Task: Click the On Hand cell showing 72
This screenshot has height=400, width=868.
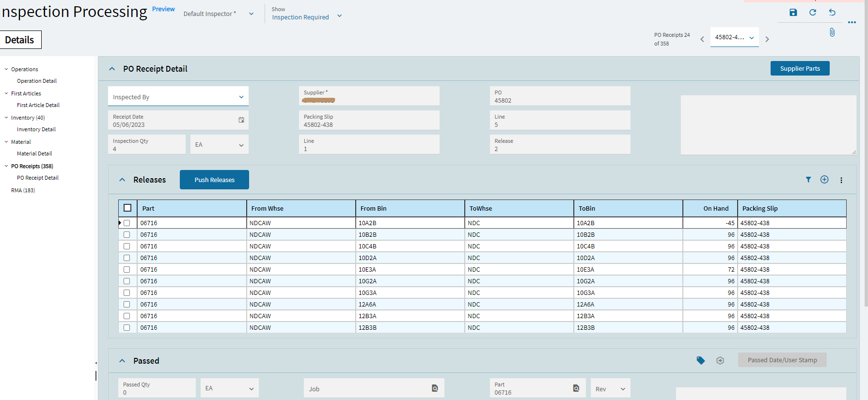Action: [x=710, y=270]
